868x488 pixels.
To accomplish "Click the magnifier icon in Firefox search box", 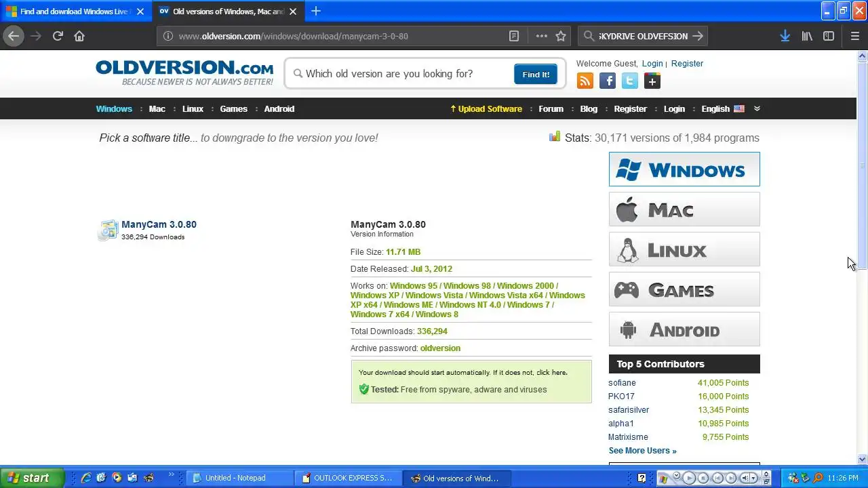I will tap(589, 36).
